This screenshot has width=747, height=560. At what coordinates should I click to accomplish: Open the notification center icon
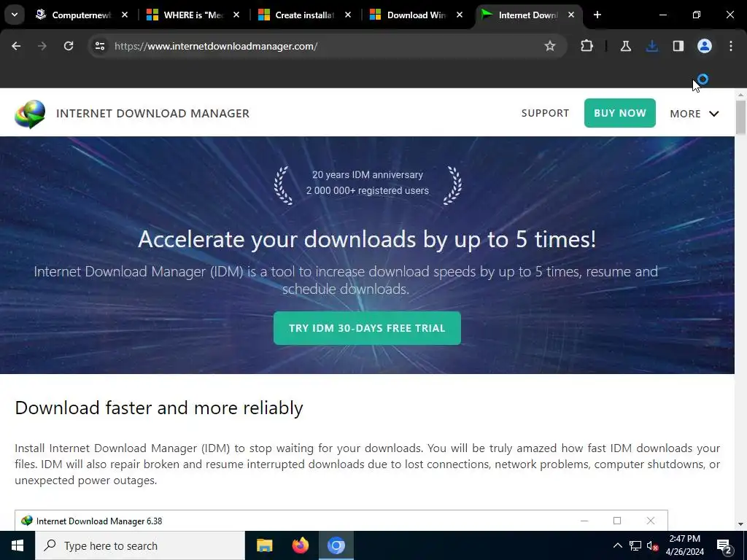coord(724,546)
